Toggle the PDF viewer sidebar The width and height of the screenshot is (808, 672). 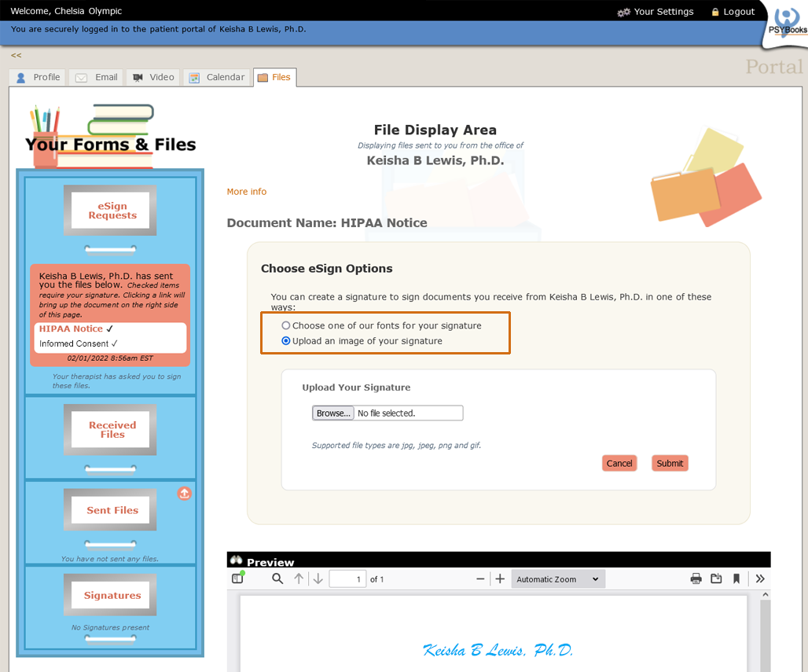[x=237, y=578]
